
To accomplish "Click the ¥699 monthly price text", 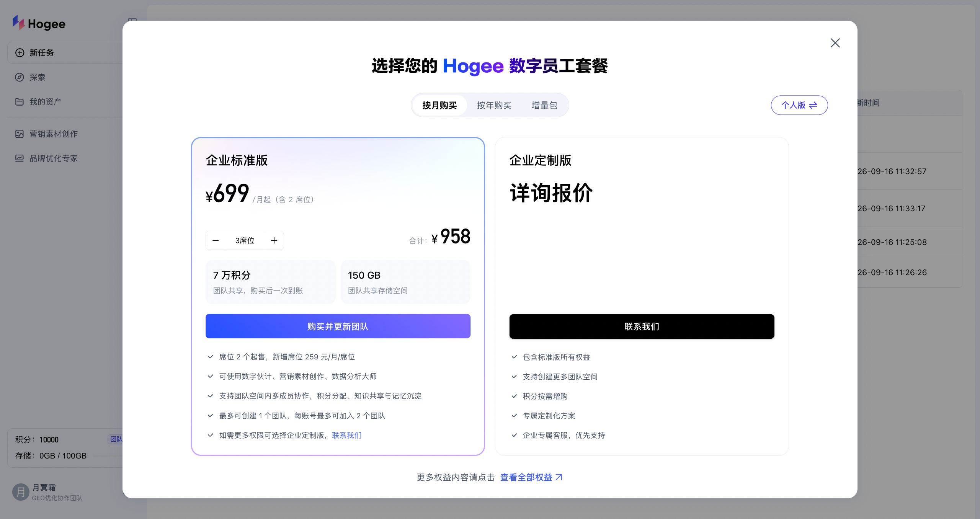I will click(227, 193).
